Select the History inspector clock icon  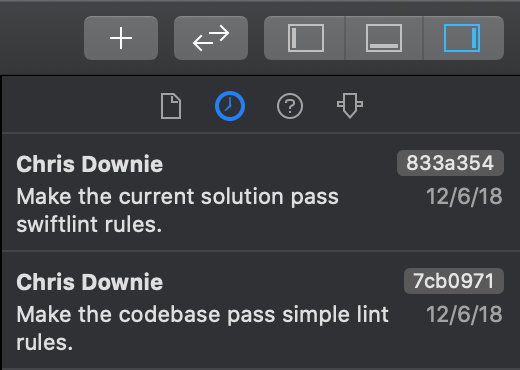230,106
